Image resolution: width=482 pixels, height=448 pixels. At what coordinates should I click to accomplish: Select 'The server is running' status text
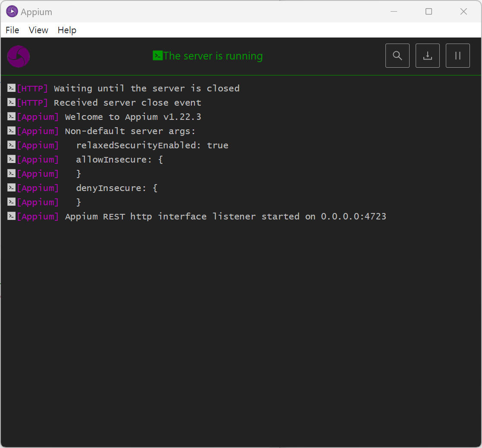pyautogui.click(x=213, y=56)
